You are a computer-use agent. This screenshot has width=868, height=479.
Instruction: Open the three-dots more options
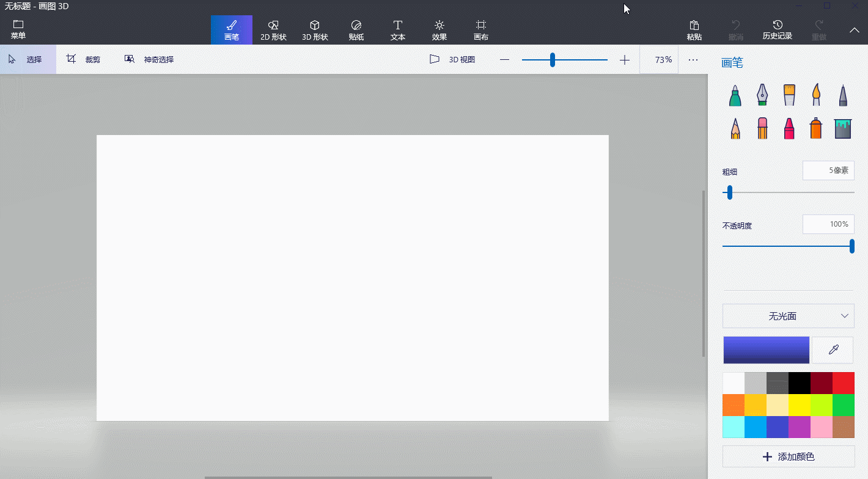click(x=693, y=60)
